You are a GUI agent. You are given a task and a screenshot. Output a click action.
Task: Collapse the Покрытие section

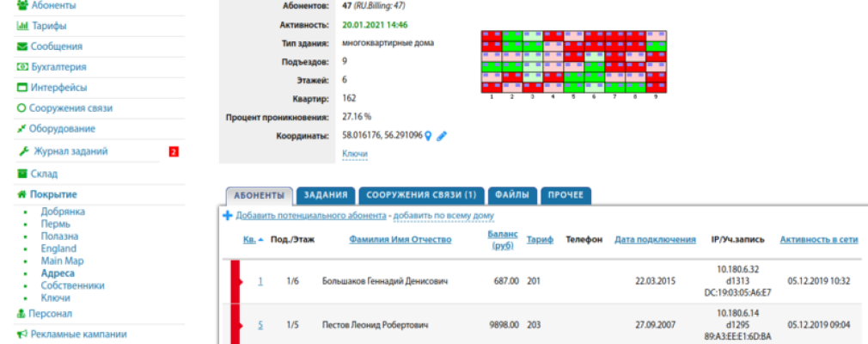(53, 194)
